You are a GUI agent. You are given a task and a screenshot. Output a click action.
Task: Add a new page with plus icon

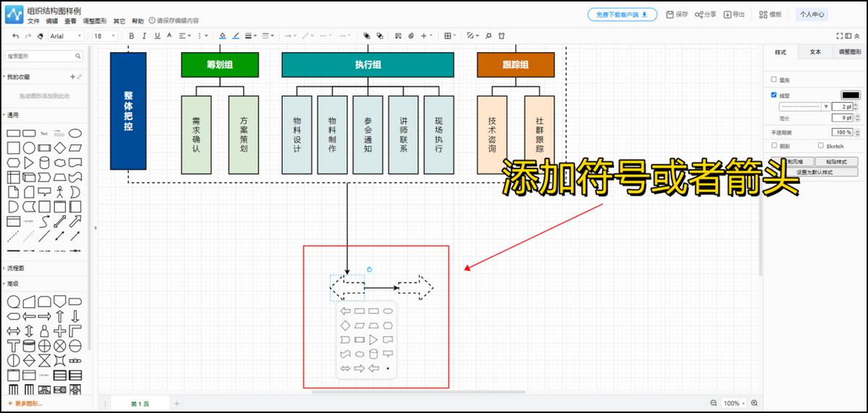pos(176,403)
